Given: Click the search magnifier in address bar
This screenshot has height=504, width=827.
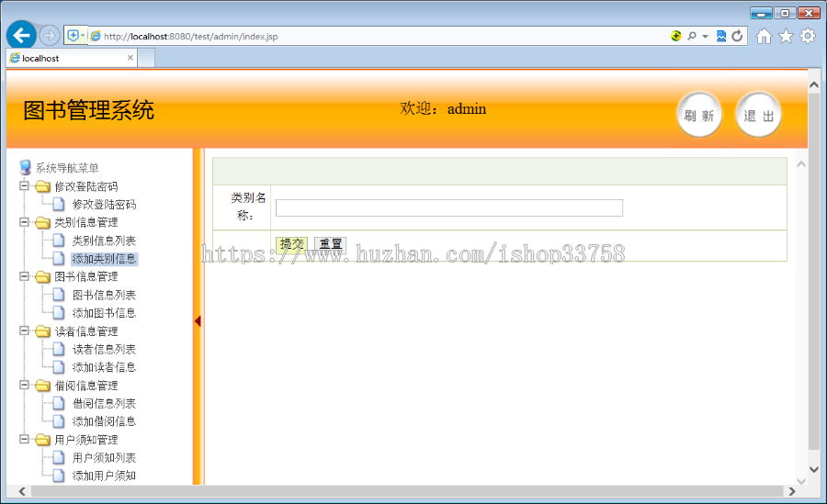Looking at the screenshot, I should tap(691, 36).
